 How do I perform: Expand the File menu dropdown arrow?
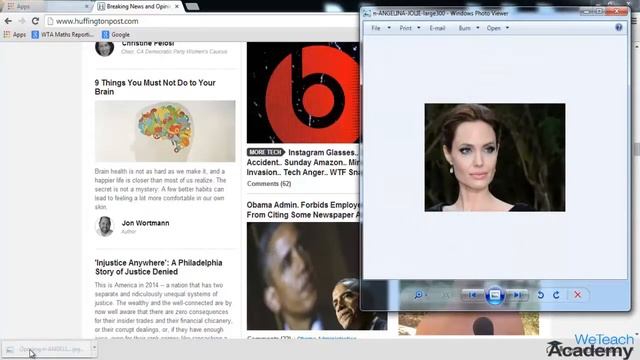(x=389, y=28)
